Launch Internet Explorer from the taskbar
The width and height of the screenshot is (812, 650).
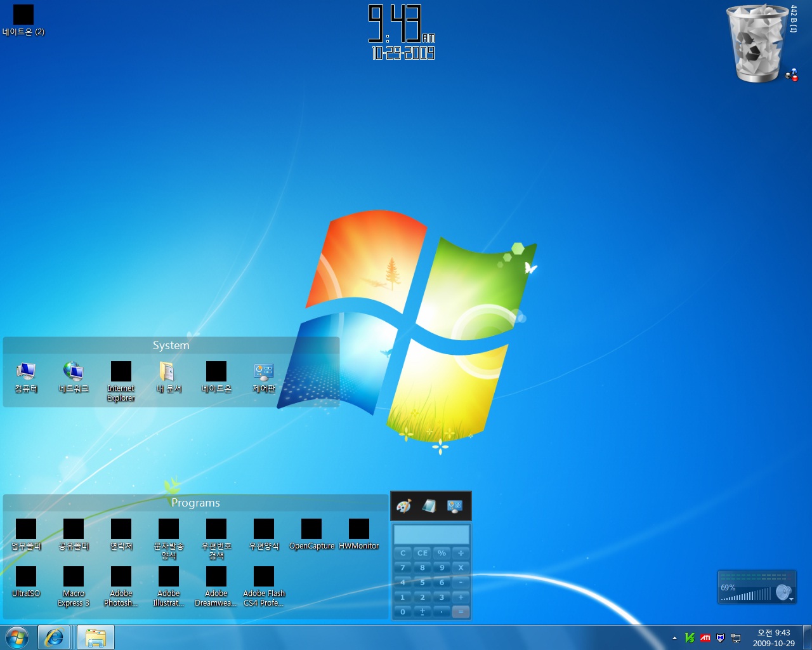click(x=54, y=637)
